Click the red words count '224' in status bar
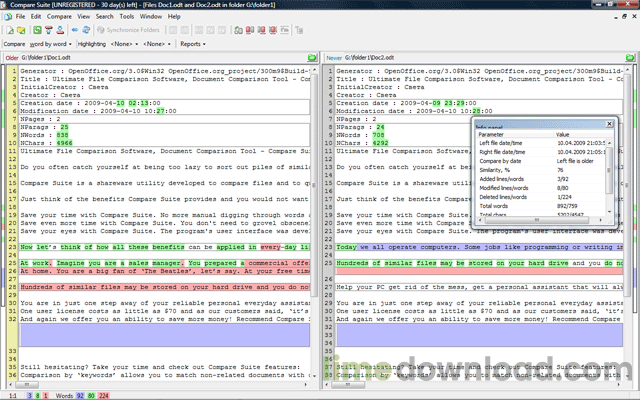This screenshot has width=640, height=400. pyautogui.click(x=104, y=396)
